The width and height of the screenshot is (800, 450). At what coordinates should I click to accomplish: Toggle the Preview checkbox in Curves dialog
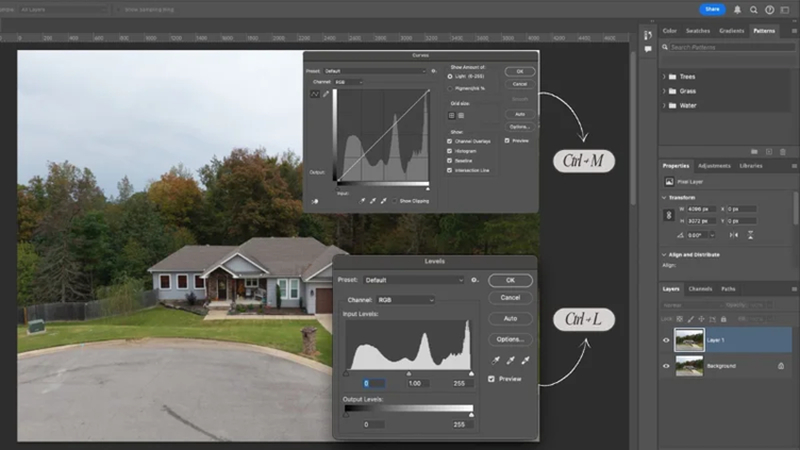tap(507, 141)
